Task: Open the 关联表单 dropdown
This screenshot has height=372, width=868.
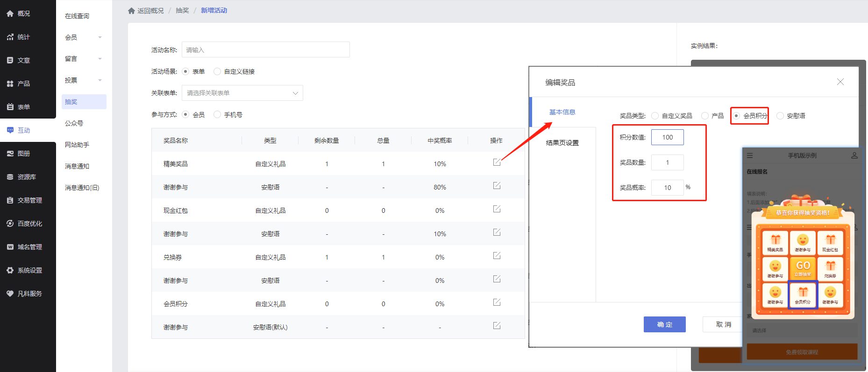Action: 242,93
